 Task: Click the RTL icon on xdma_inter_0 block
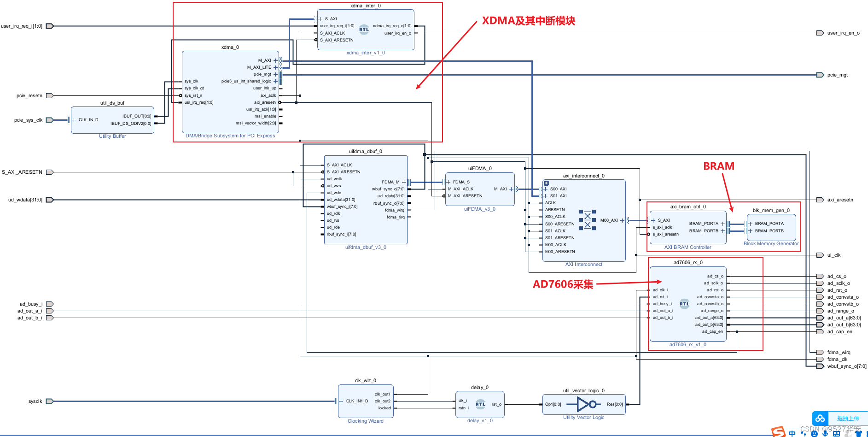(x=364, y=30)
